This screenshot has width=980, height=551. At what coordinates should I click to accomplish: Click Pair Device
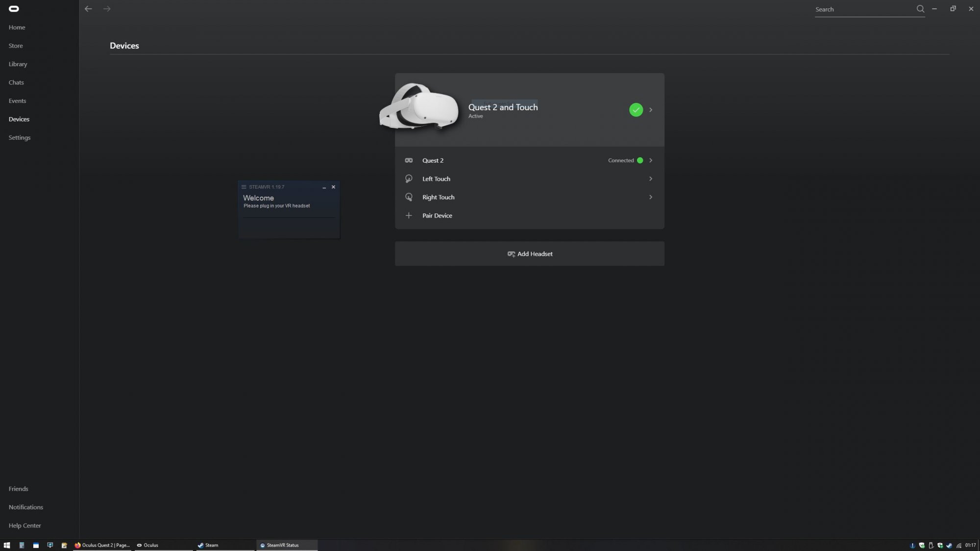(x=438, y=216)
